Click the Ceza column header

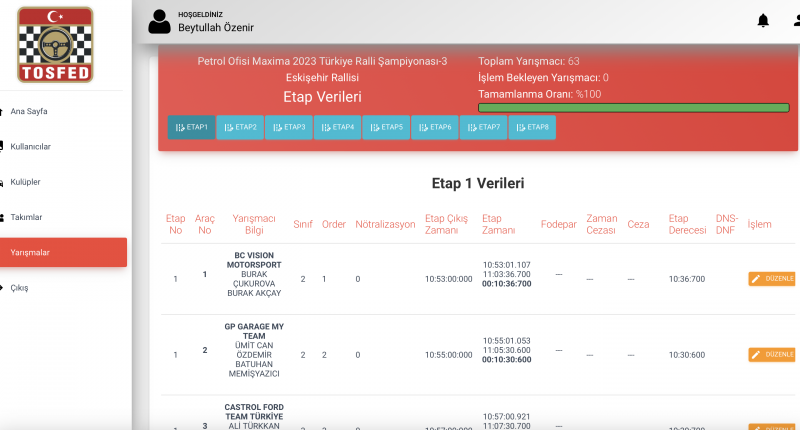point(638,224)
